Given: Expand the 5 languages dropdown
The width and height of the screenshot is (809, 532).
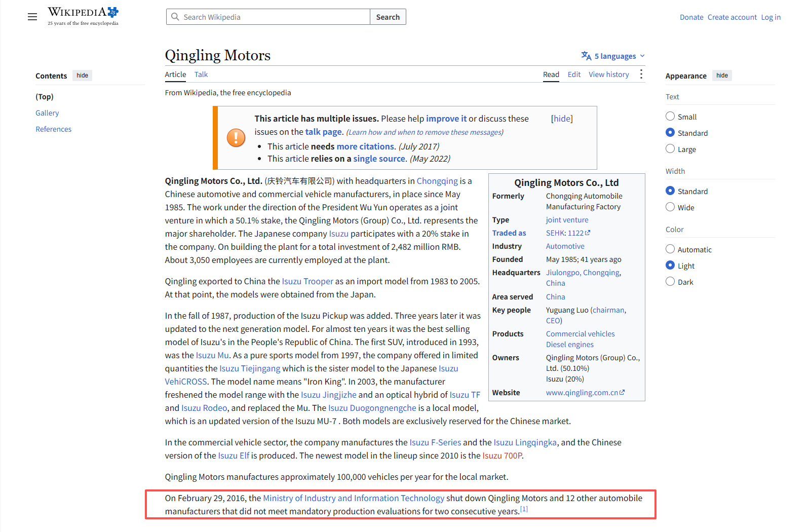Looking at the screenshot, I should coord(613,56).
